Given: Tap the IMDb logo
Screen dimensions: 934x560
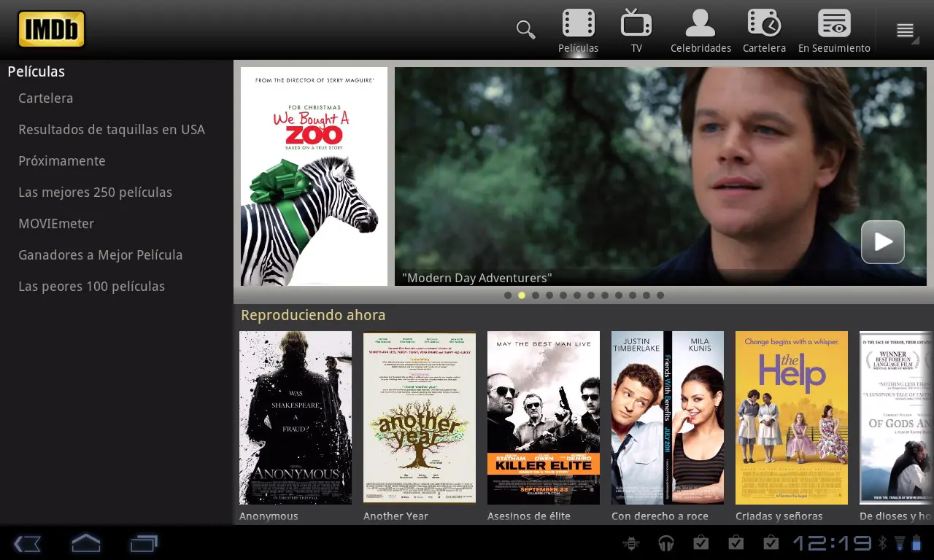Looking at the screenshot, I should pyautogui.click(x=52, y=29).
